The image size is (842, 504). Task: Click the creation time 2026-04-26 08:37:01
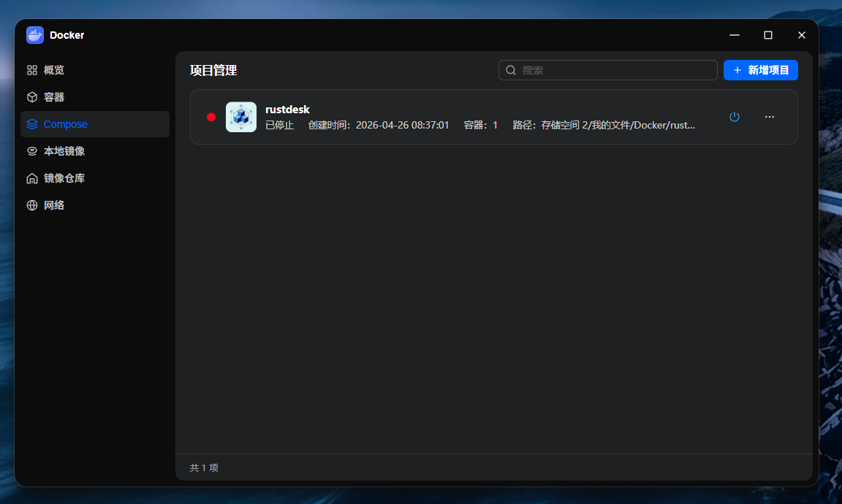coord(402,125)
